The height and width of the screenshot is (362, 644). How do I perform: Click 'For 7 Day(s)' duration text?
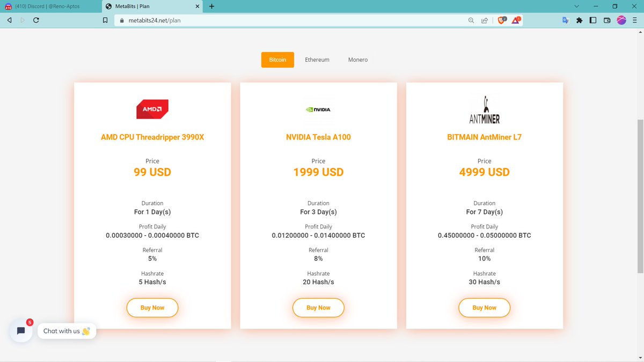[484, 212]
